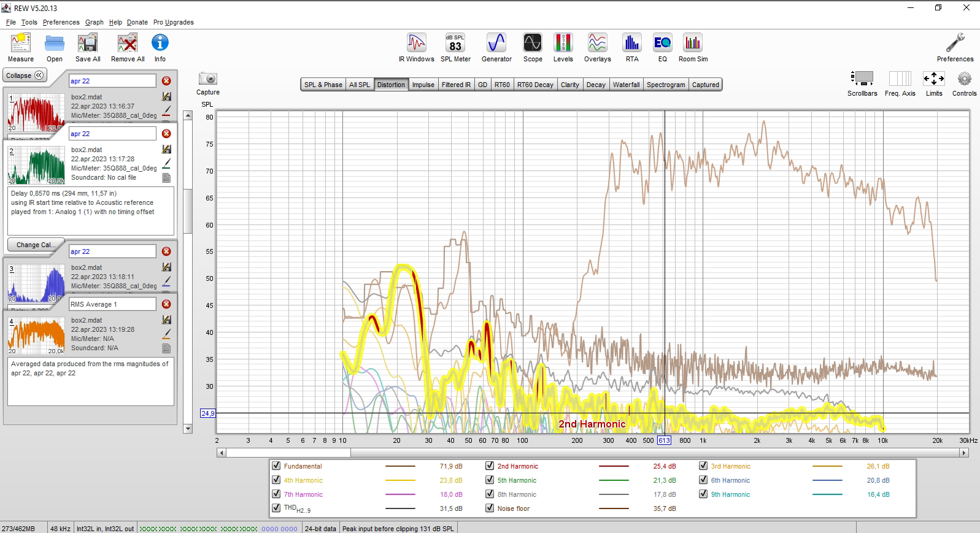This screenshot has width=980, height=533.
Task: Remove RMS Average 1 measurement
Action: pos(166,304)
